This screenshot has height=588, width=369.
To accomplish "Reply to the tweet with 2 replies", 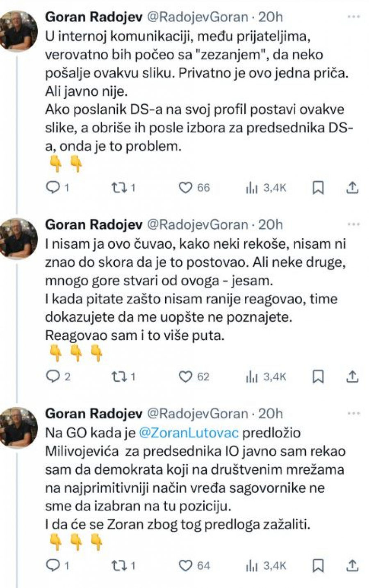I will point(53,376).
